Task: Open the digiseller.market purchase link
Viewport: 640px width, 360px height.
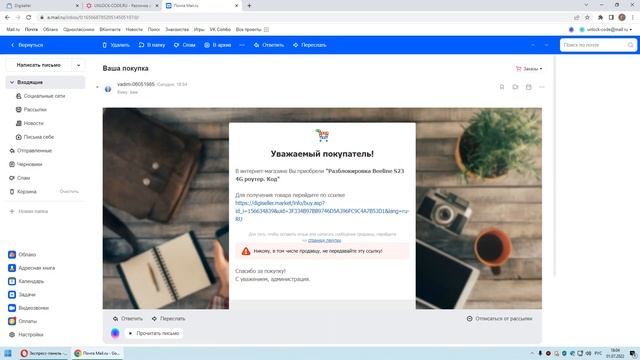Action: click(x=322, y=211)
